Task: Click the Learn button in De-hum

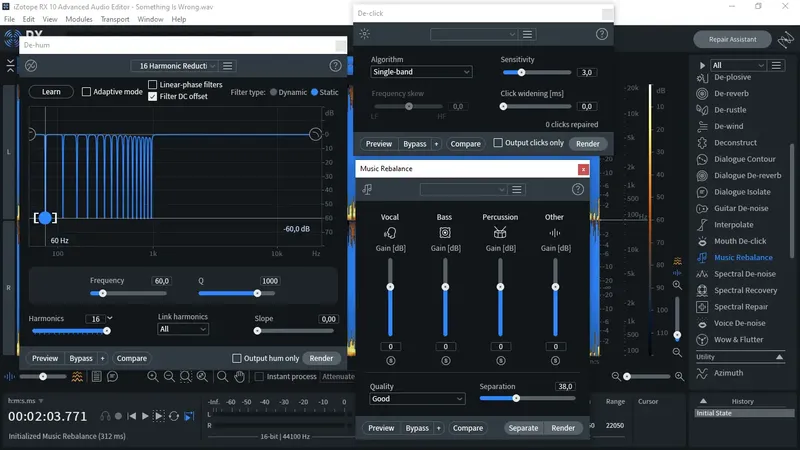Action: pyautogui.click(x=51, y=92)
